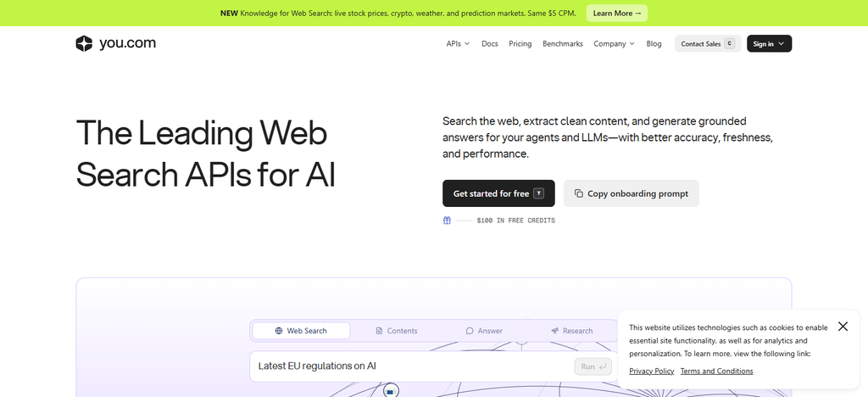Click the Run button
The width and height of the screenshot is (868, 397).
[x=593, y=366]
